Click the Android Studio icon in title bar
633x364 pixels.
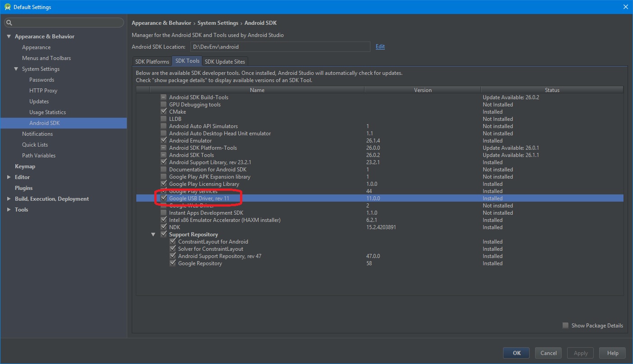pos(7,7)
